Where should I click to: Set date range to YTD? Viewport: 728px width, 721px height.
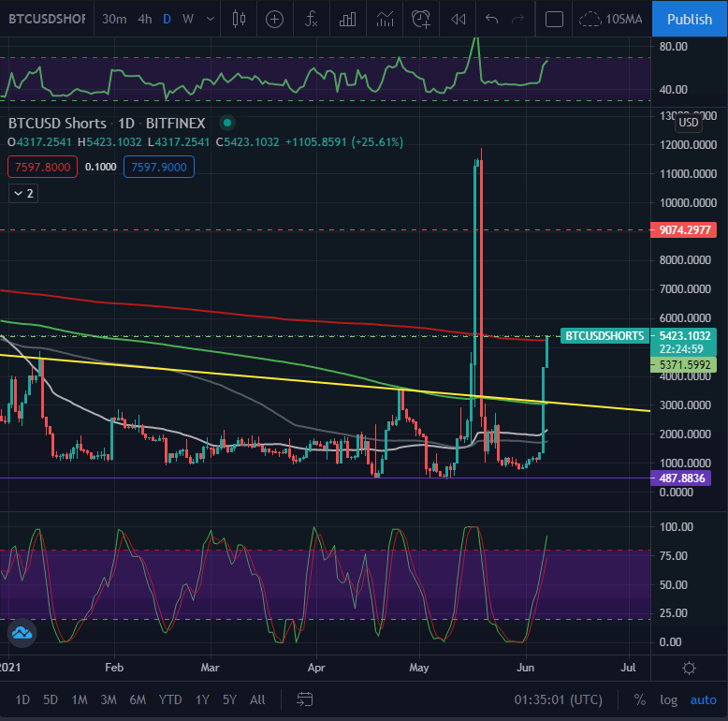[x=170, y=699]
